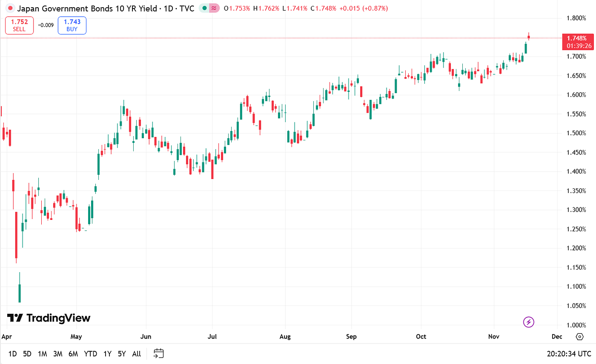Click the Dec label on time axis
596x364 pixels.
tap(557, 337)
